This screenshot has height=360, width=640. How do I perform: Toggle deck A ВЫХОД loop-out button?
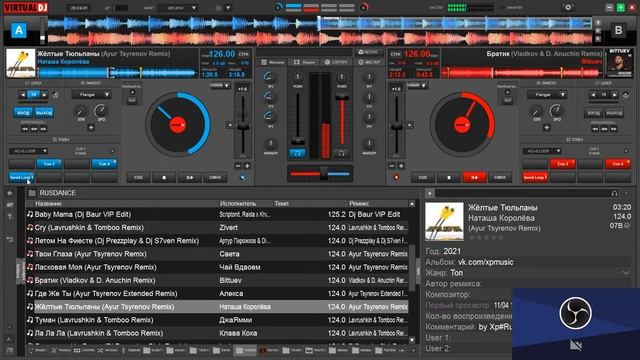tap(44, 113)
